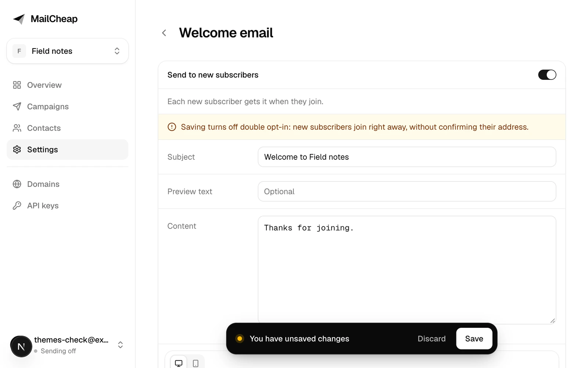
Task: Click 'Each new subscriber gets it' description
Action: click(x=245, y=102)
